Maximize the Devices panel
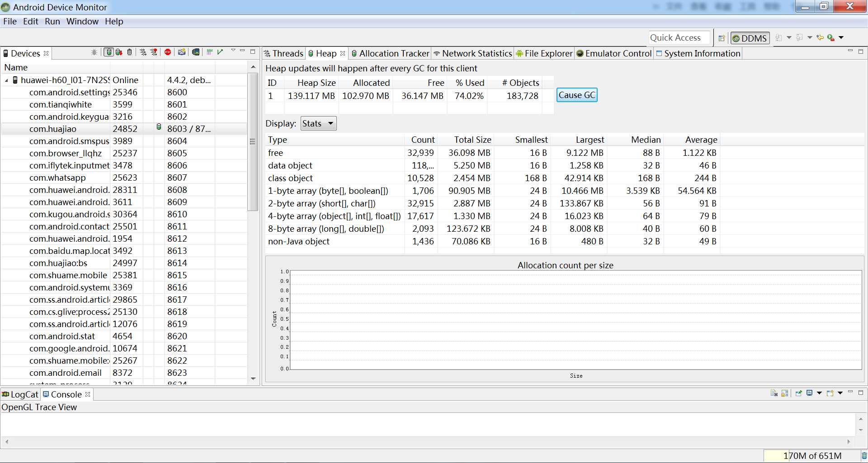Image resolution: width=868 pixels, height=463 pixels. coord(253,51)
